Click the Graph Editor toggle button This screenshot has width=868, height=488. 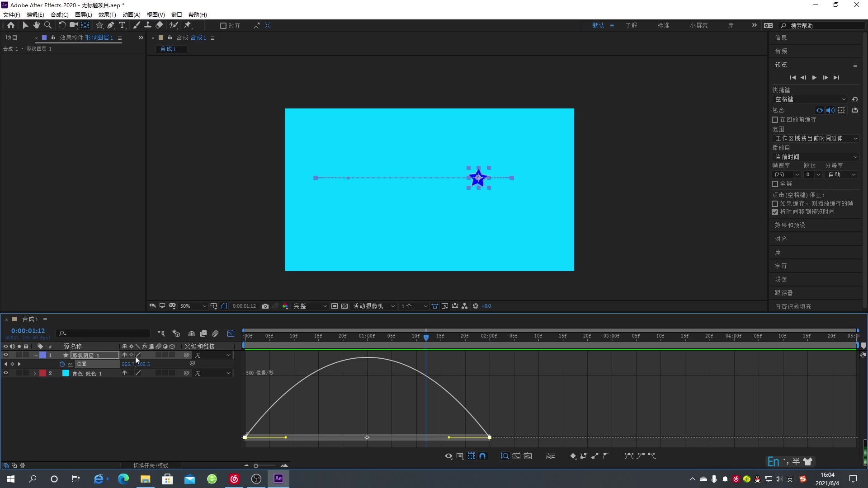[231, 333]
